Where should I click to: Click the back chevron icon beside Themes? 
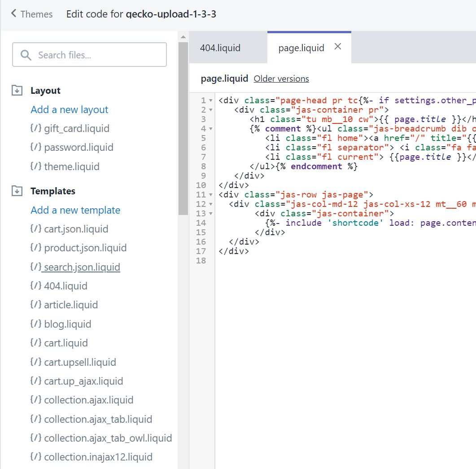click(x=13, y=13)
